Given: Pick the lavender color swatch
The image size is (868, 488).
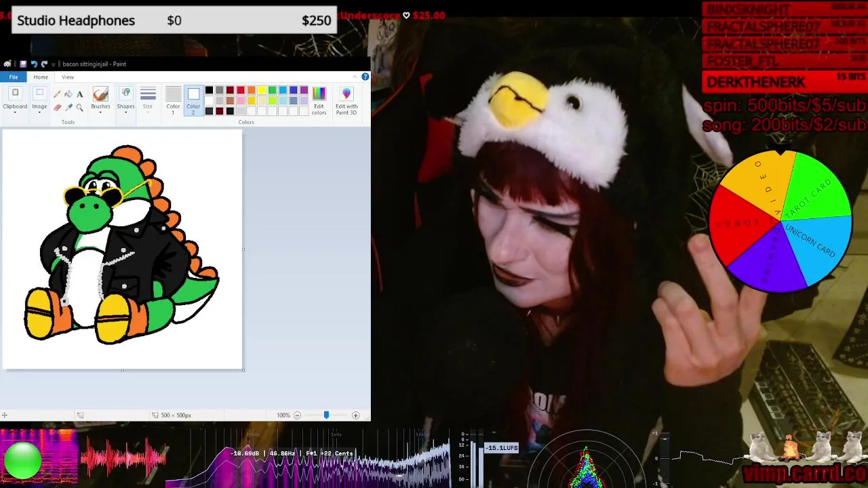Looking at the screenshot, I should click(304, 101).
